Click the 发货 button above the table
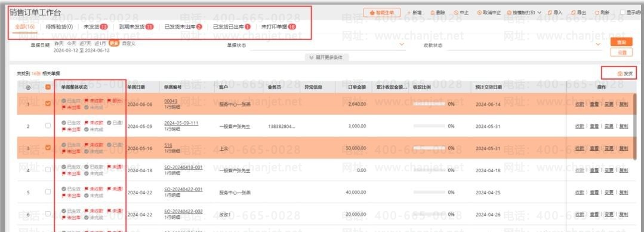This screenshot has width=644, height=232. coord(625,74)
